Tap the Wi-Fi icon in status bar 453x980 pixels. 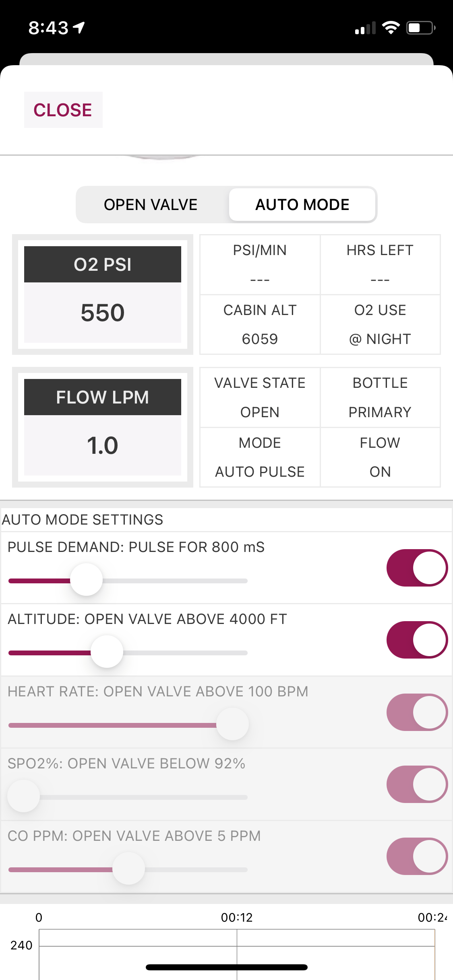[391, 28]
